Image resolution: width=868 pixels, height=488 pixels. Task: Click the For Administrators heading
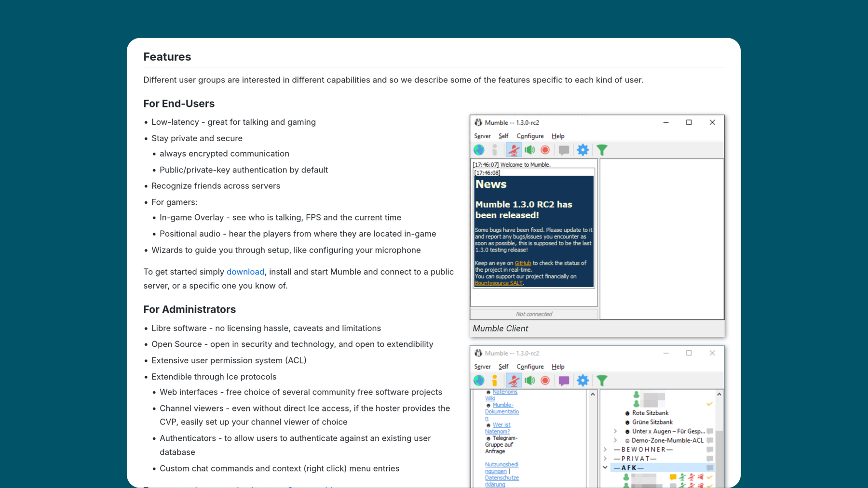pos(190,309)
